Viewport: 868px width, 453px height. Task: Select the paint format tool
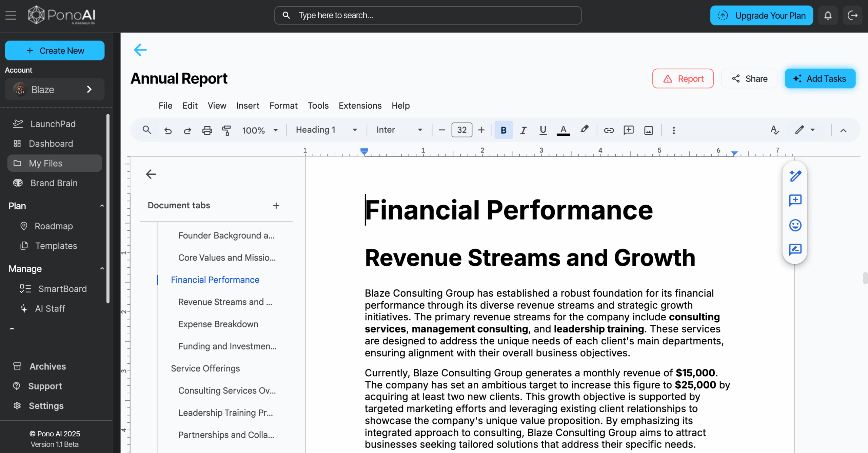pyautogui.click(x=226, y=130)
